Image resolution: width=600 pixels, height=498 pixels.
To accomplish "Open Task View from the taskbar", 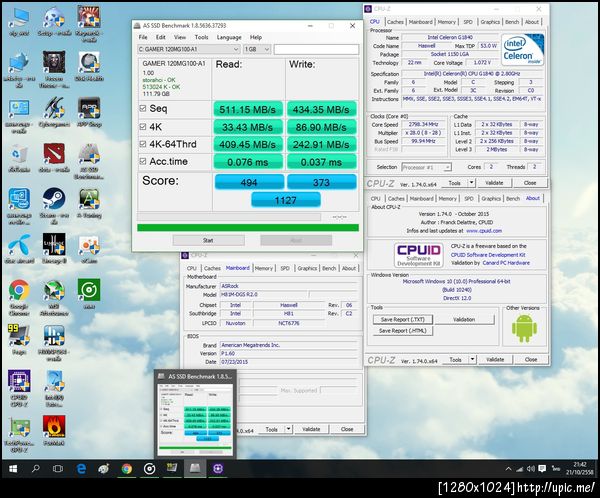I will (58, 469).
